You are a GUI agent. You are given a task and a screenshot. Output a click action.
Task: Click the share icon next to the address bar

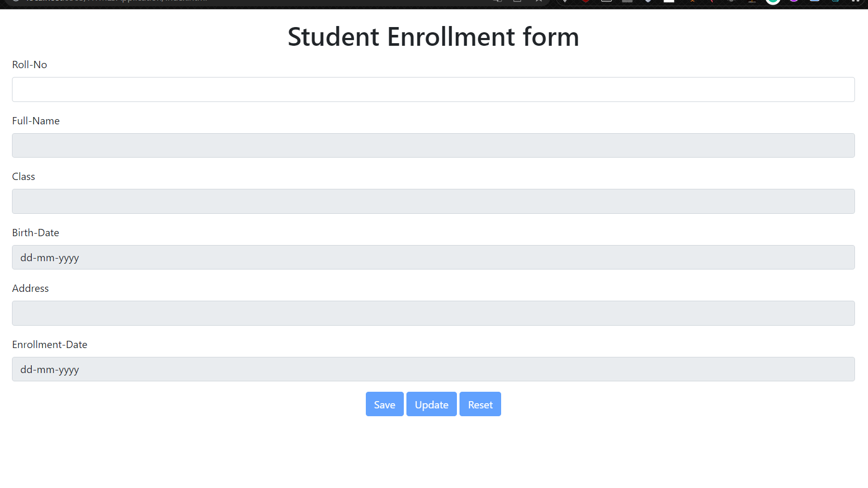pyautogui.click(x=497, y=2)
